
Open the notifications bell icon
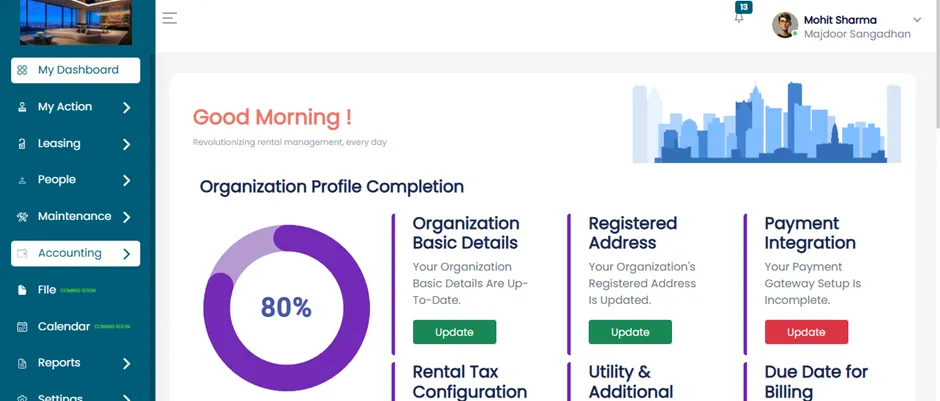[x=739, y=17]
